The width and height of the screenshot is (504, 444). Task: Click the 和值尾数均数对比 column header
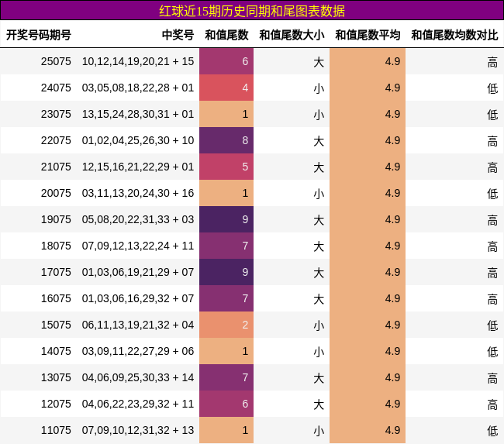[x=454, y=35]
